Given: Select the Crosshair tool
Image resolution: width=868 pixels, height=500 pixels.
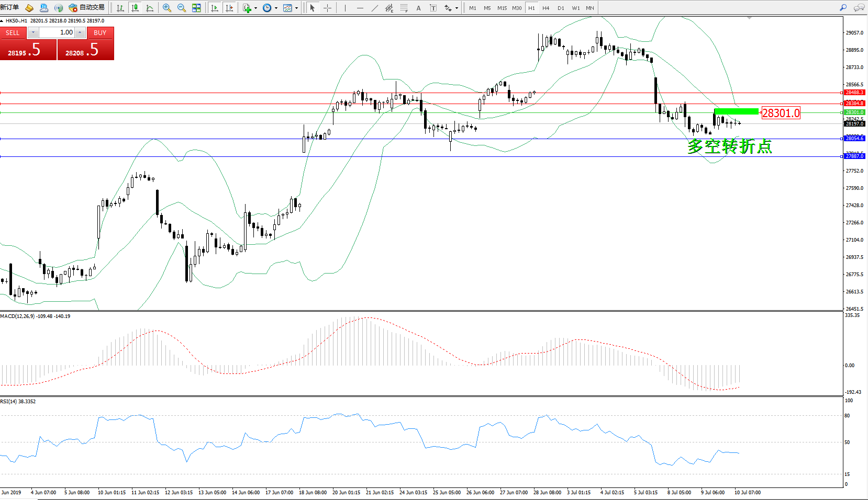Looking at the screenshot, I should (327, 8).
